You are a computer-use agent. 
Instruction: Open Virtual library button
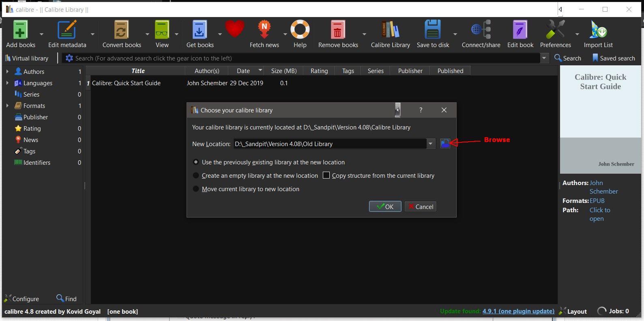(27, 58)
